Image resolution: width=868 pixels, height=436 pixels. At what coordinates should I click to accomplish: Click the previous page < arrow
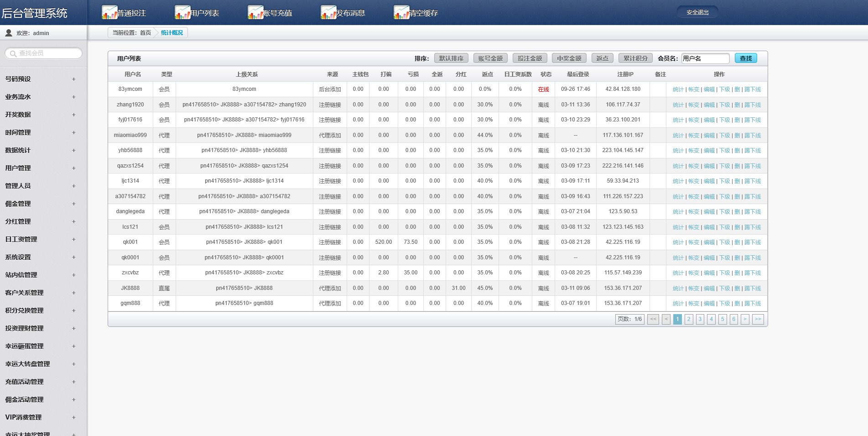(x=666, y=319)
